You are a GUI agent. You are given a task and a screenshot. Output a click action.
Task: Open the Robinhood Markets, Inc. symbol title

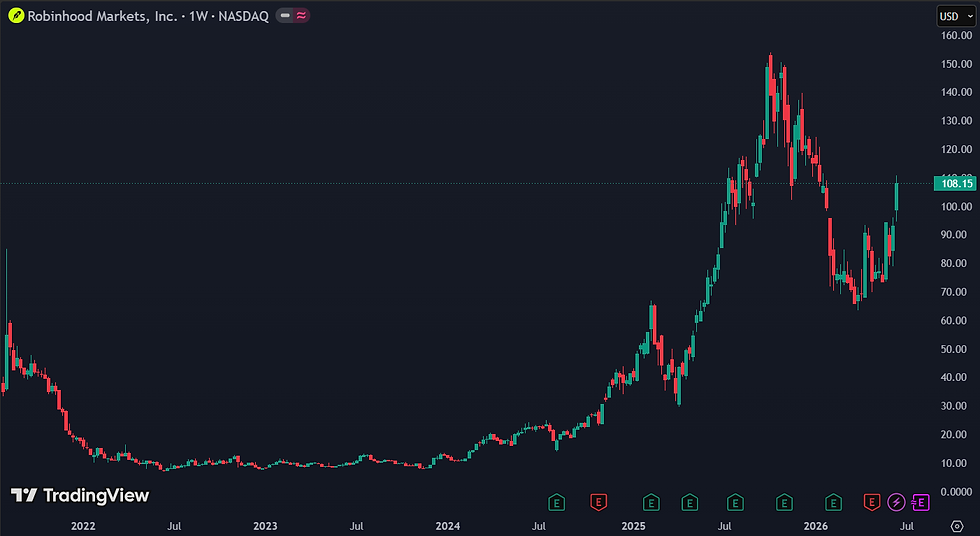[148, 16]
